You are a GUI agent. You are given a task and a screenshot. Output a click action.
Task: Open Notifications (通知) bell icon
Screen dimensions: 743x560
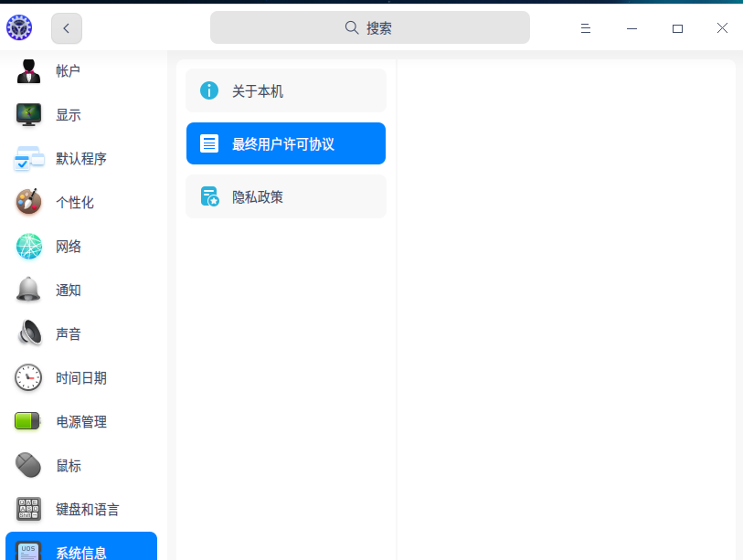[x=28, y=291]
